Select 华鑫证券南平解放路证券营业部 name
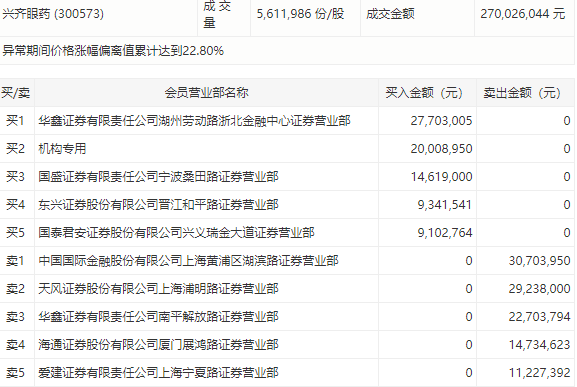 pyautogui.click(x=158, y=317)
